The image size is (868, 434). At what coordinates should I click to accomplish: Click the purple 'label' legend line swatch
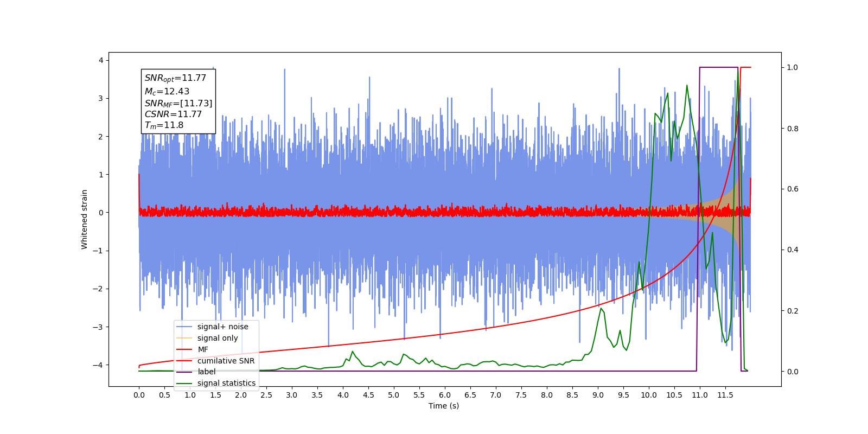click(184, 372)
